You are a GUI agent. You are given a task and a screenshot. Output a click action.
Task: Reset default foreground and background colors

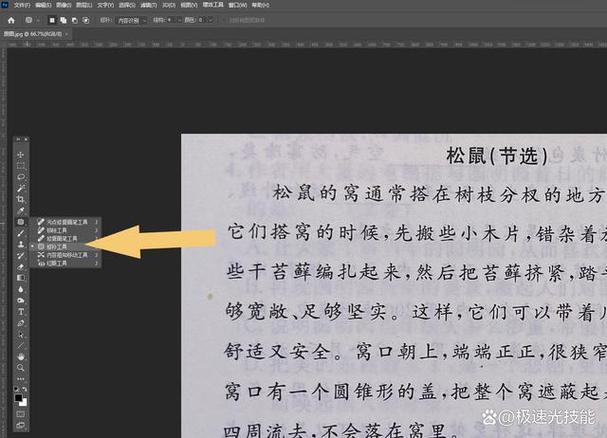click(x=16, y=389)
